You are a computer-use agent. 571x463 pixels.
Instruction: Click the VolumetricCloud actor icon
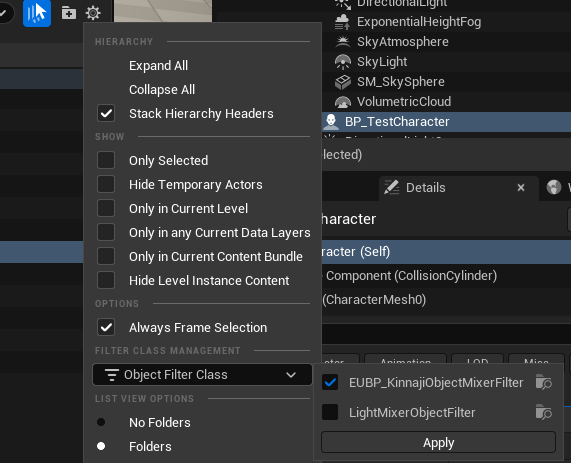tap(342, 102)
